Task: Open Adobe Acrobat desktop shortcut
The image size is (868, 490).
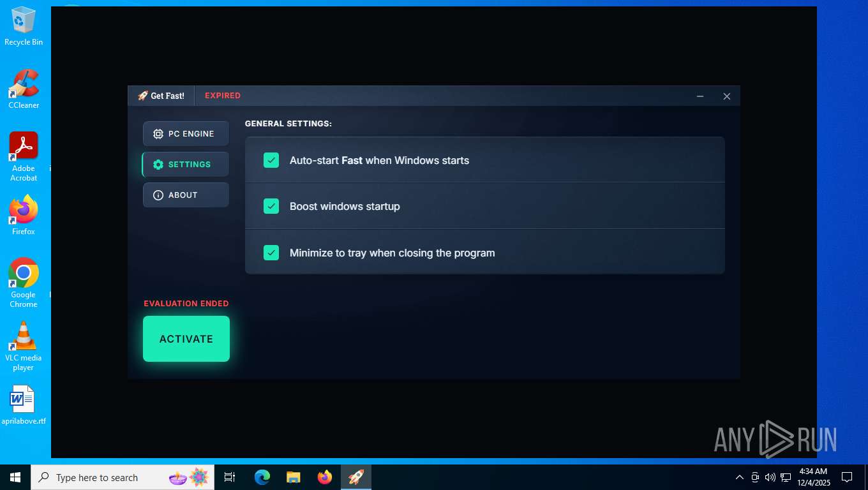Action: 24,156
